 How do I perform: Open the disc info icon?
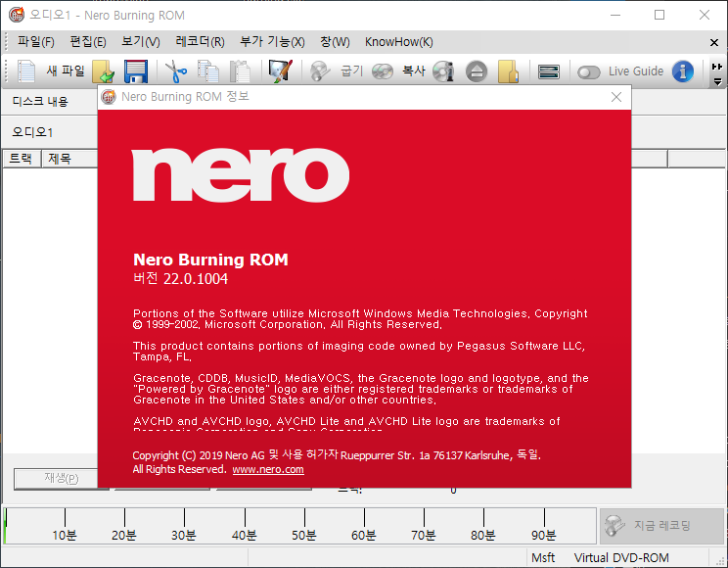tap(443, 71)
